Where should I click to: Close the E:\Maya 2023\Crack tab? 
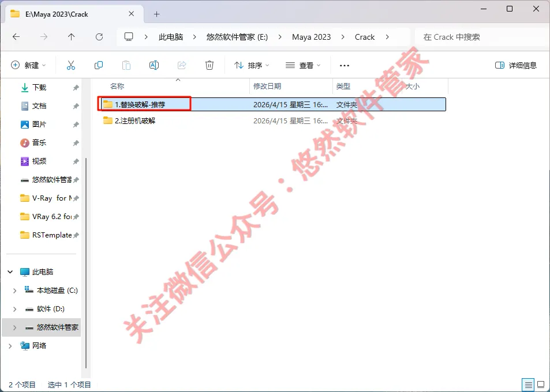pyautogui.click(x=131, y=14)
